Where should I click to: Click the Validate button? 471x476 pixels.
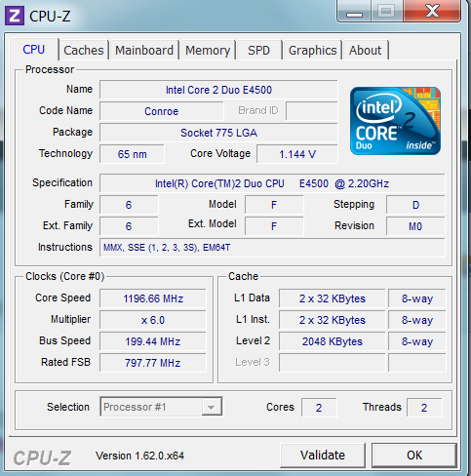pyautogui.click(x=323, y=456)
